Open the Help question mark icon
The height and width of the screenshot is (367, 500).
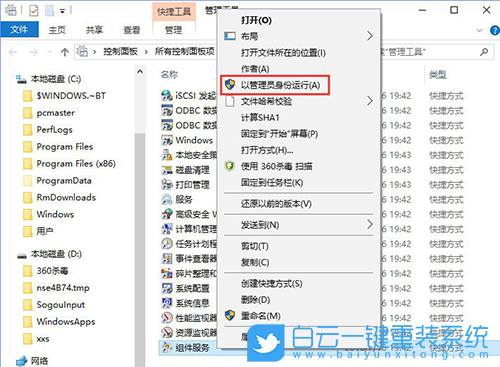(495, 31)
